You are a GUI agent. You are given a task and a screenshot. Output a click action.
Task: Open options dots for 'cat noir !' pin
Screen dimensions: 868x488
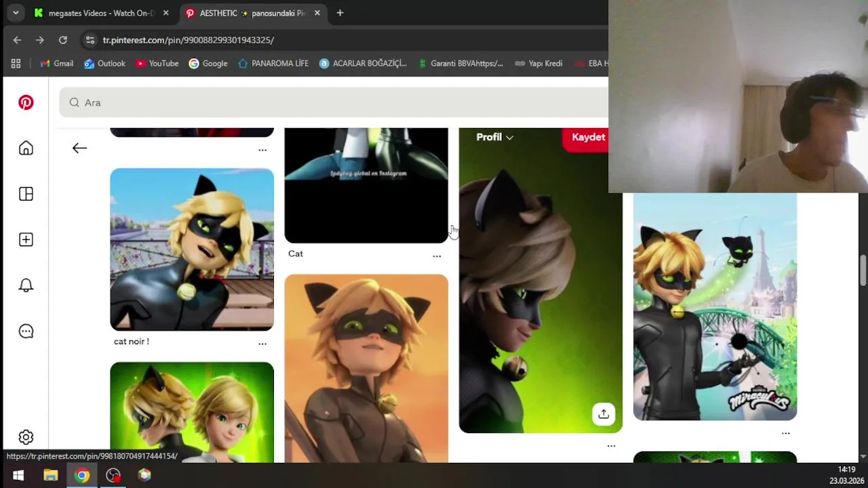pyautogui.click(x=262, y=344)
